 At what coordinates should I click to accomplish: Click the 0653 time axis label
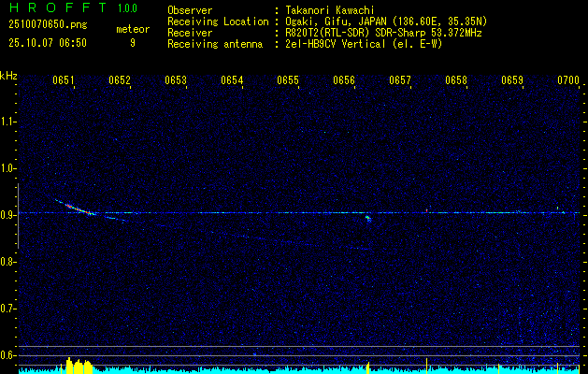[x=176, y=80]
